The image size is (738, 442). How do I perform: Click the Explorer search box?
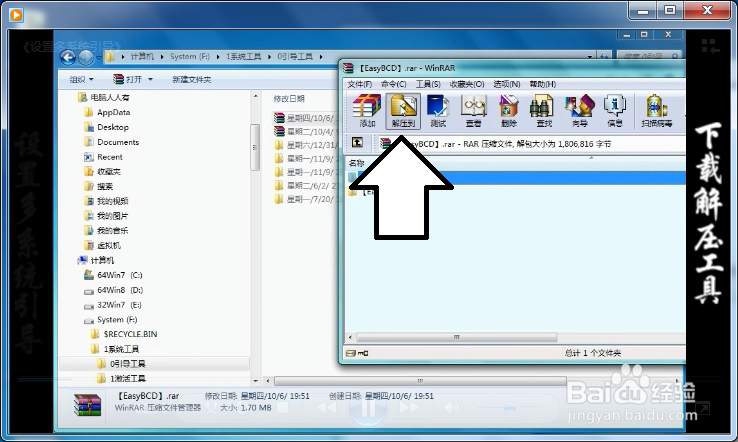(649, 56)
